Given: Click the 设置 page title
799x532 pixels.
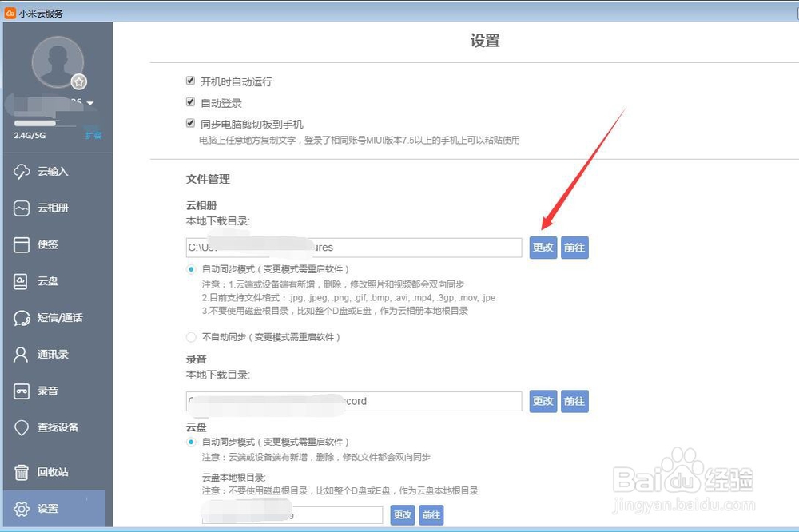Looking at the screenshot, I should (x=485, y=40).
